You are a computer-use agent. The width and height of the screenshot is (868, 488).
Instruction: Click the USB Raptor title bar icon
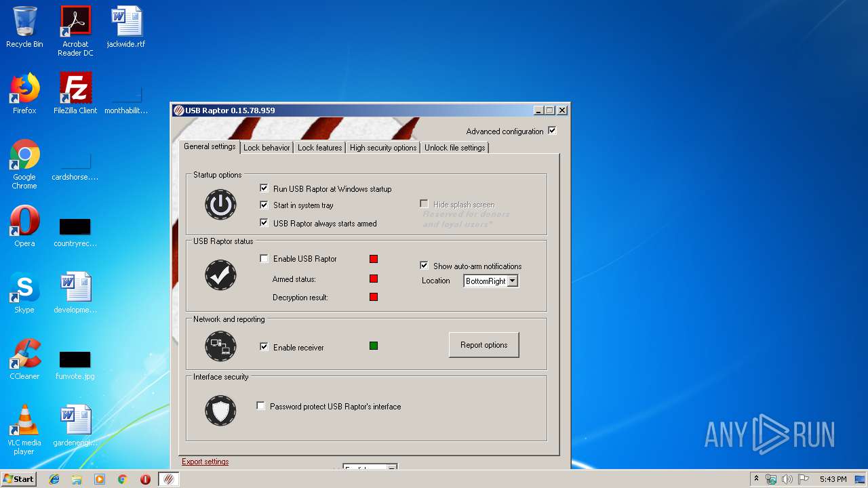[178, 110]
